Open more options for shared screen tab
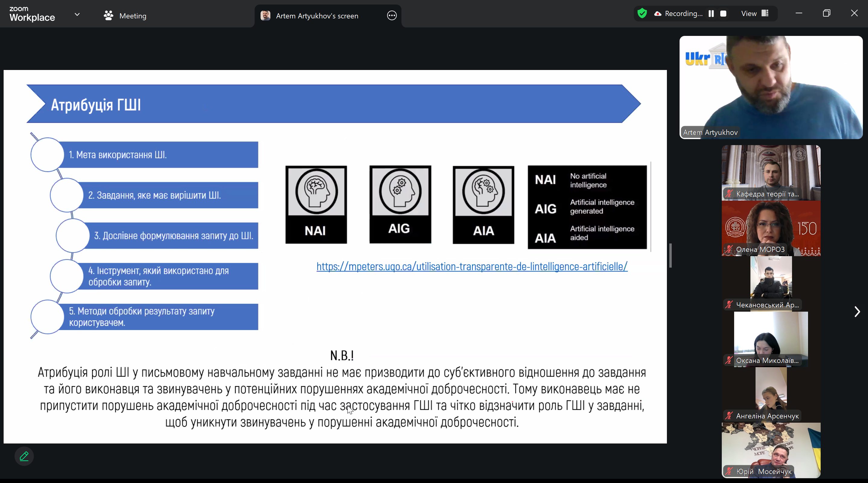868x483 pixels. pyautogui.click(x=392, y=15)
